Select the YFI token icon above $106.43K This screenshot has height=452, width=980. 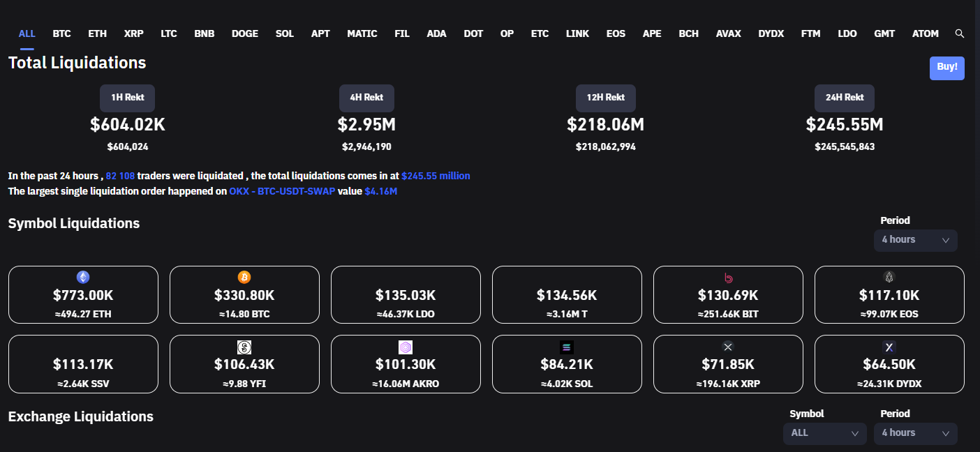tap(244, 347)
